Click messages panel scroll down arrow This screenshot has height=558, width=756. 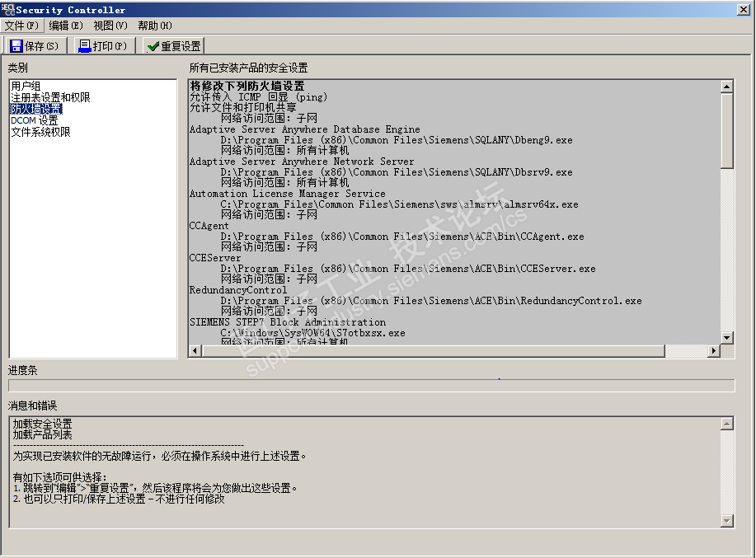point(727,521)
